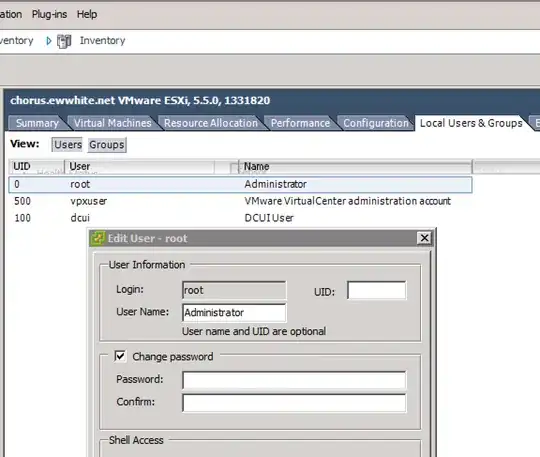Click the chorus.ewwhite.net host title

[140, 101]
